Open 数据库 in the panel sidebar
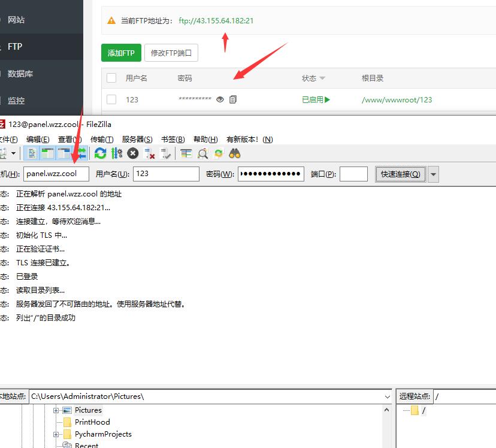496x448 pixels. [20, 74]
